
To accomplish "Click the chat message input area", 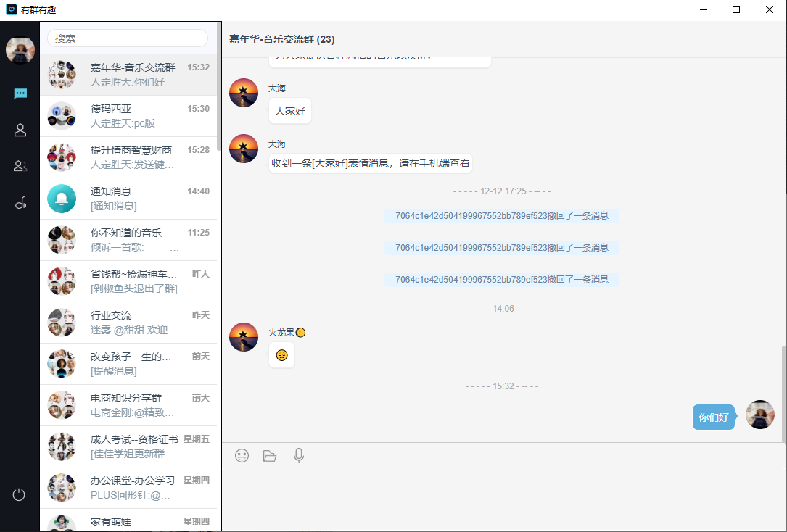I will click(503, 496).
